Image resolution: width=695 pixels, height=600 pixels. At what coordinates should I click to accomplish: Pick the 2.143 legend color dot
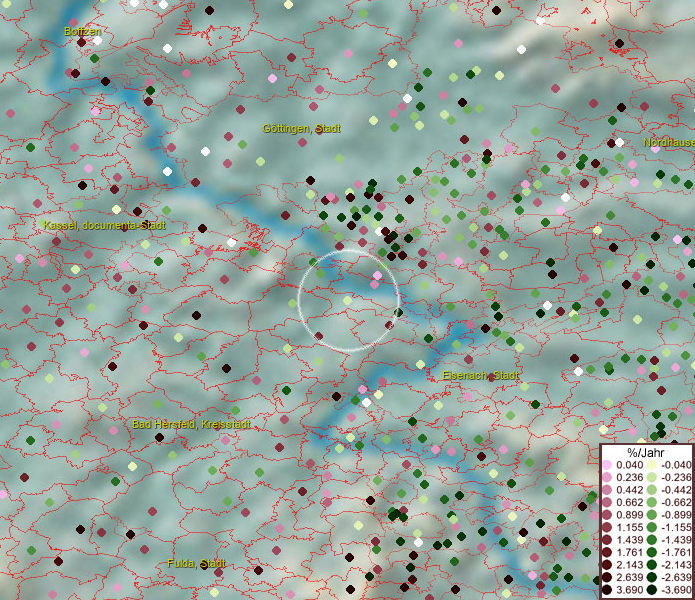pyautogui.click(x=607, y=565)
